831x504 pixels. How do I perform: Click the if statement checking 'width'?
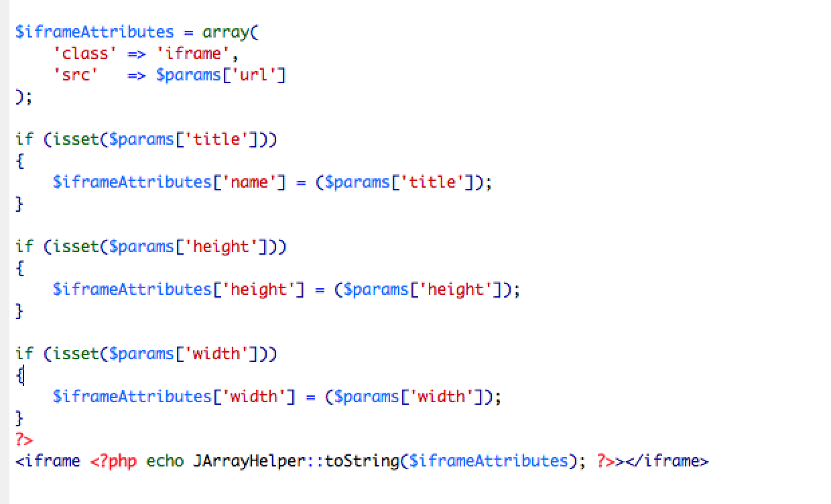point(146,354)
